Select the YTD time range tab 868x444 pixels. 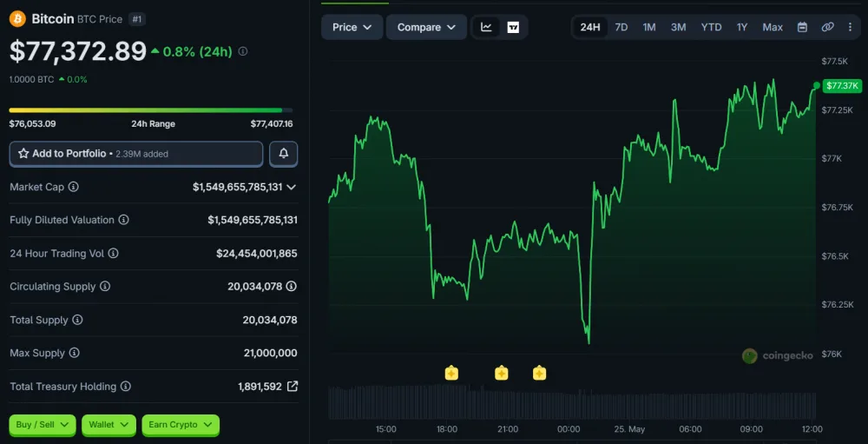pos(712,27)
